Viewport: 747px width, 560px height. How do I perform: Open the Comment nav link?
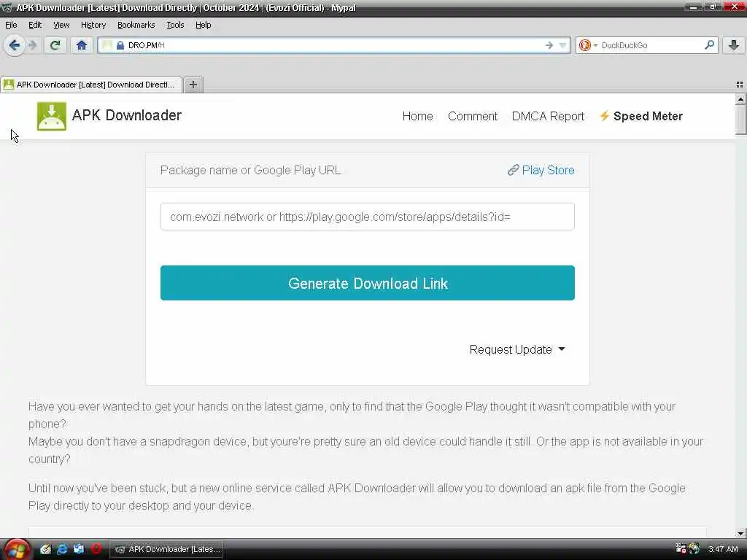coord(472,116)
